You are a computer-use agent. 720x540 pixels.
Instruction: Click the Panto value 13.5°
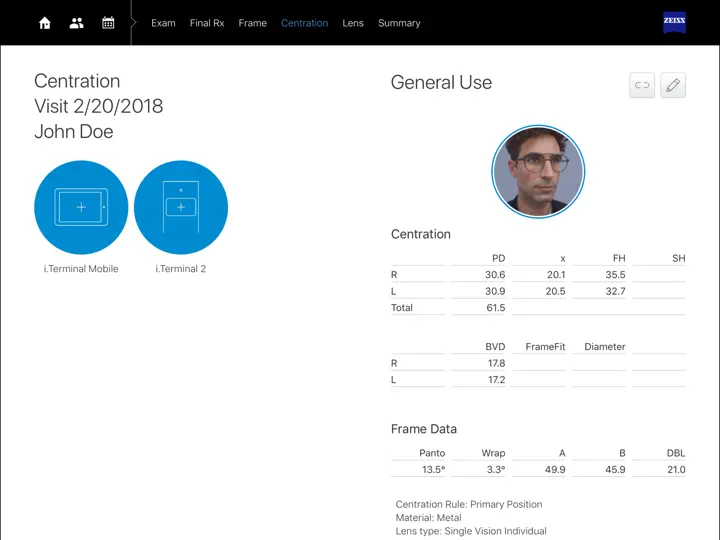[x=433, y=470]
